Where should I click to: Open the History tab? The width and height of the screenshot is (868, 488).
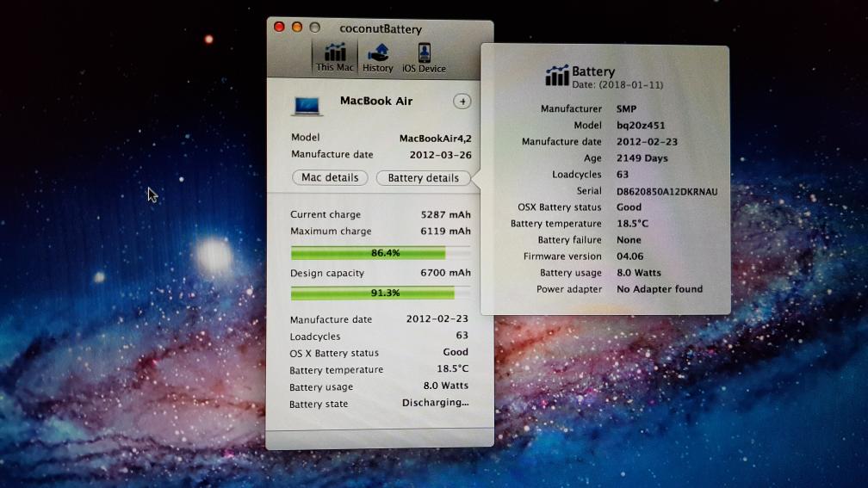click(377, 58)
